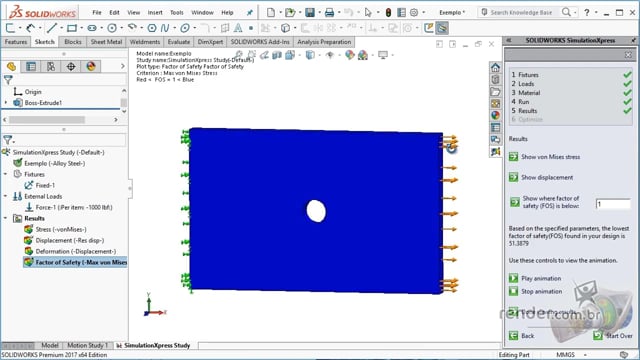The image size is (640, 360).
Task: Open the Appearances icon in task pane
Action: [496, 116]
